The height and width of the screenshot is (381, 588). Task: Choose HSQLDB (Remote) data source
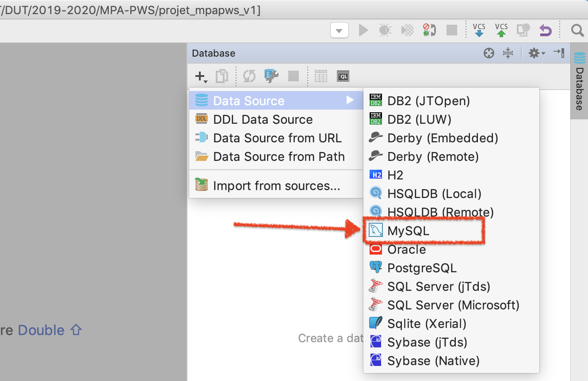pyautogui.click(x=451, y=212)
